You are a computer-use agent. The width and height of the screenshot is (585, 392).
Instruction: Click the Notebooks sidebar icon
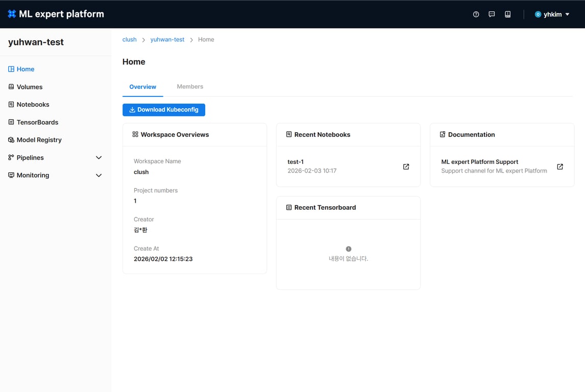[11, 105]
